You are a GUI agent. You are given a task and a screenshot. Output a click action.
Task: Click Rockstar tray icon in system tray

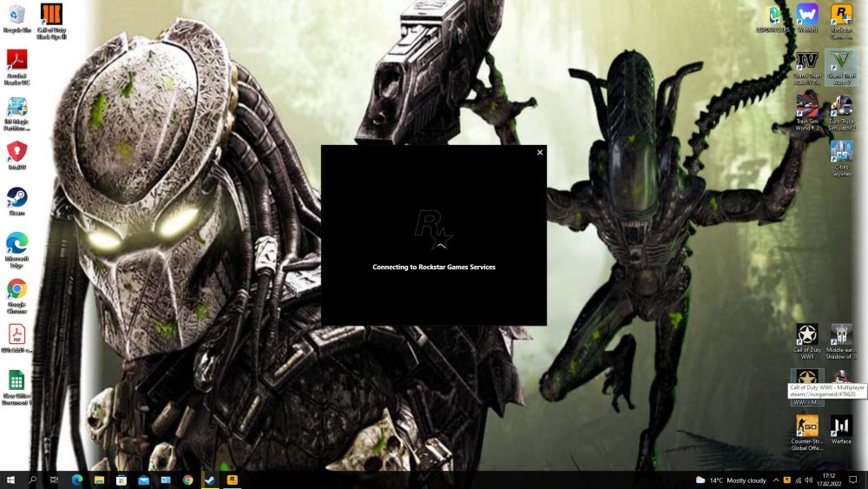click(786, 480)
